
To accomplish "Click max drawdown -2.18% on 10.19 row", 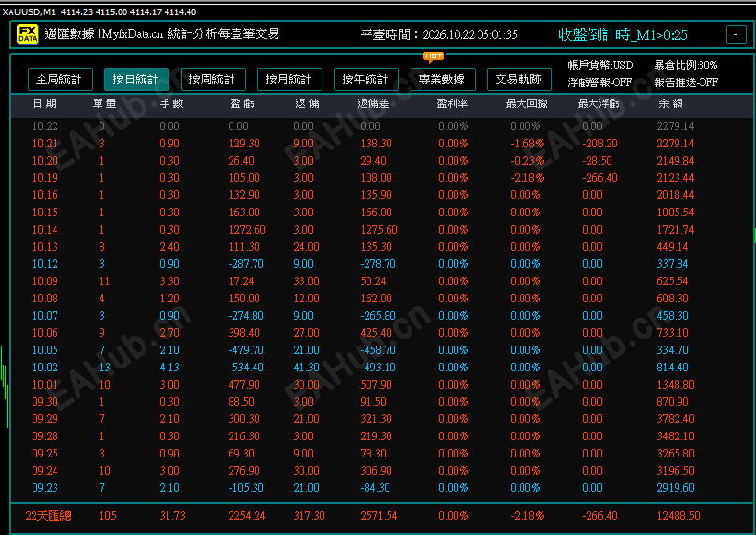I will pyautogui.click(x=527, y=178).
